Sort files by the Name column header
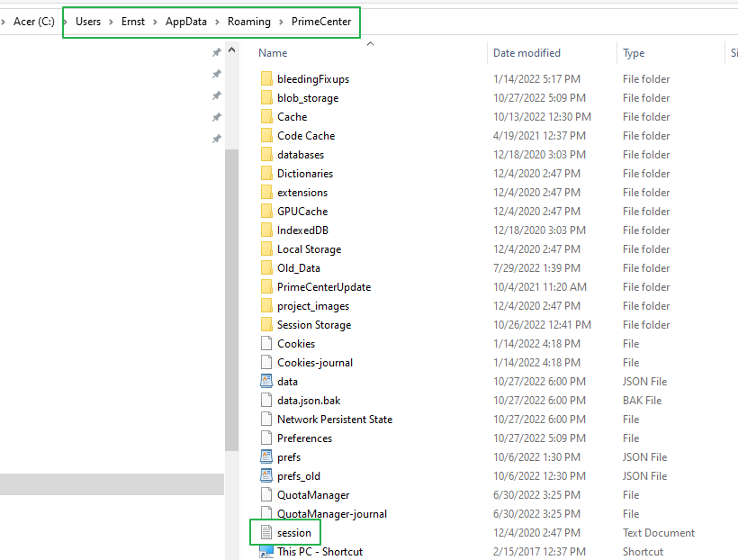This screenshot has height=560, width=738. 274,53
